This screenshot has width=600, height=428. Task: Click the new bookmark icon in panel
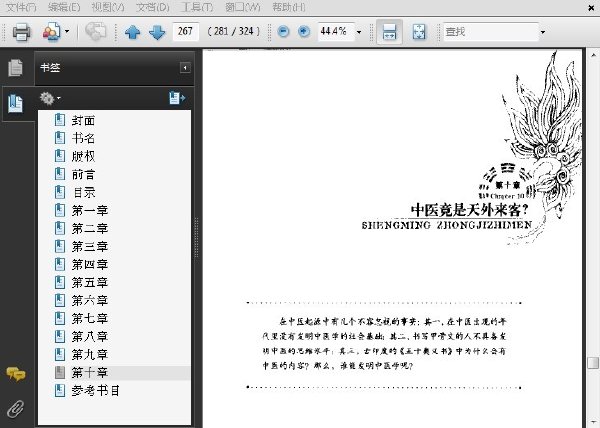click(177, 98)
